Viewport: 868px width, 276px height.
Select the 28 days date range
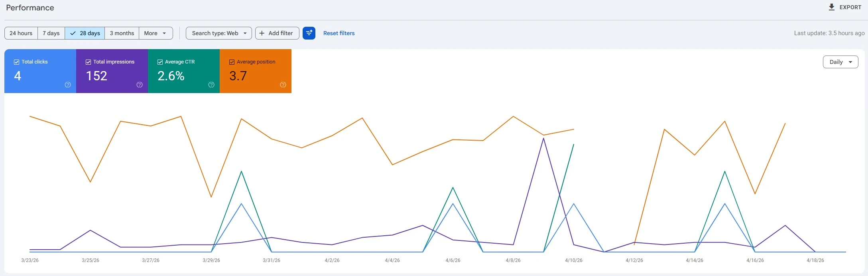(x=85, y=33)
